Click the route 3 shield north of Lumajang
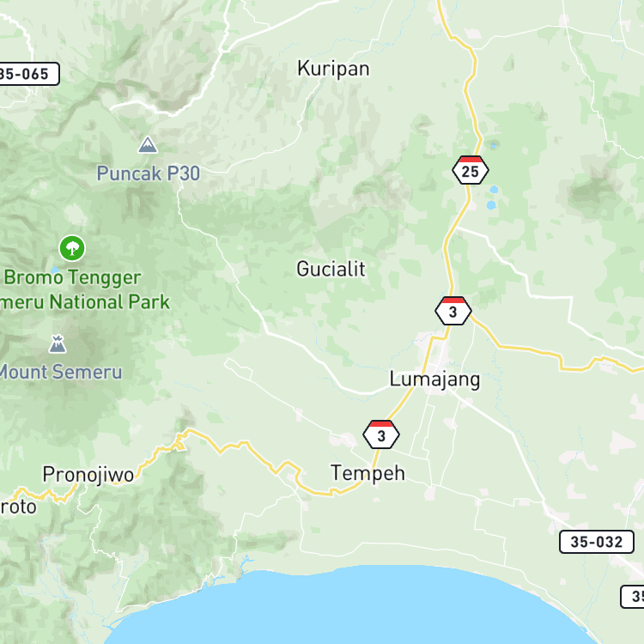Viewport: 644px width, 644px height. [453, 311]
